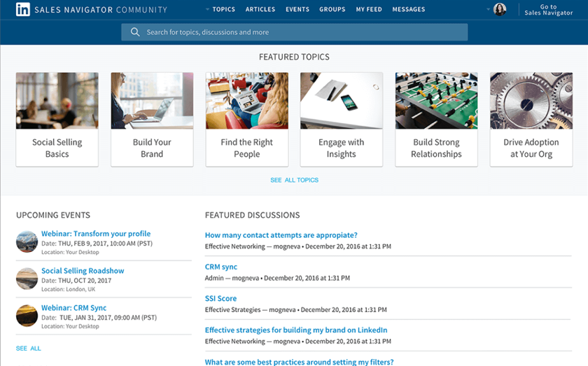The image size is (588, 366).
Task: Click the Social Selling Roadshow event thumbnail
Action: (x=27, y=279)
